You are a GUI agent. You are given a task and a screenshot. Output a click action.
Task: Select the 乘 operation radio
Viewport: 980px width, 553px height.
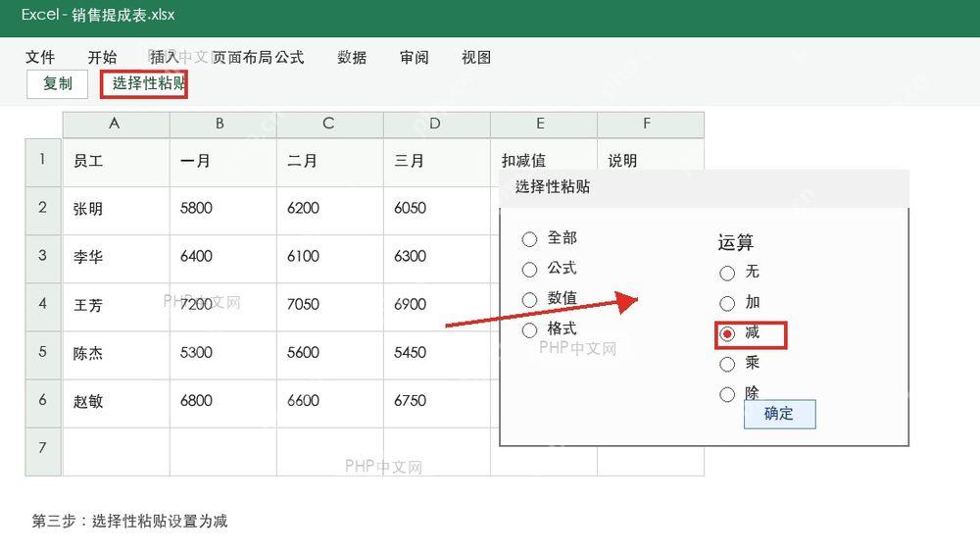click(739, 364)
